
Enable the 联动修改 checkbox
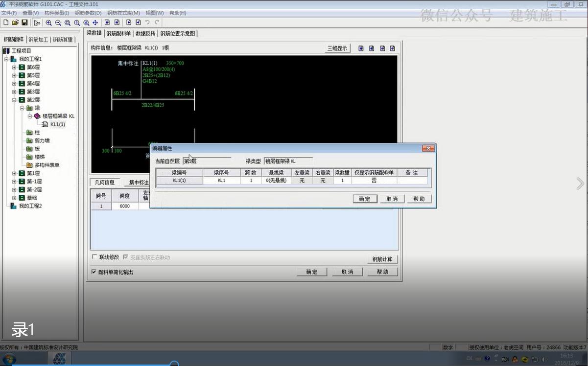pos(94,257)
